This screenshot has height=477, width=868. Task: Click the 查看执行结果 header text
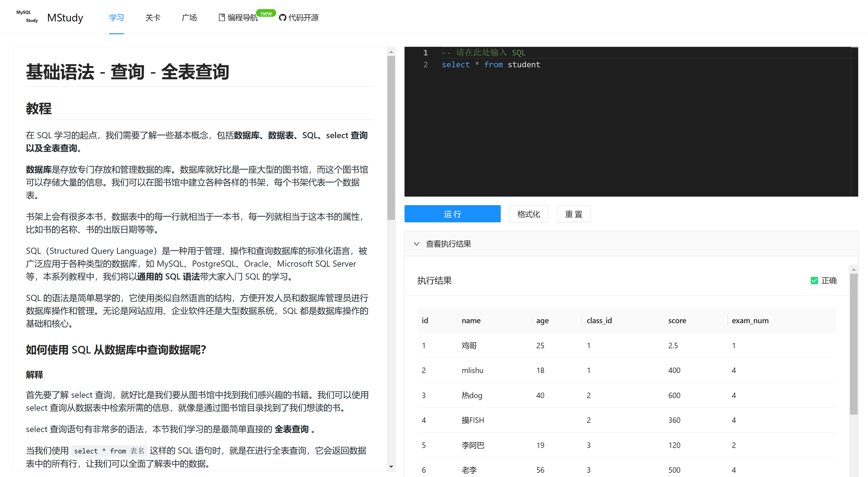448,244
